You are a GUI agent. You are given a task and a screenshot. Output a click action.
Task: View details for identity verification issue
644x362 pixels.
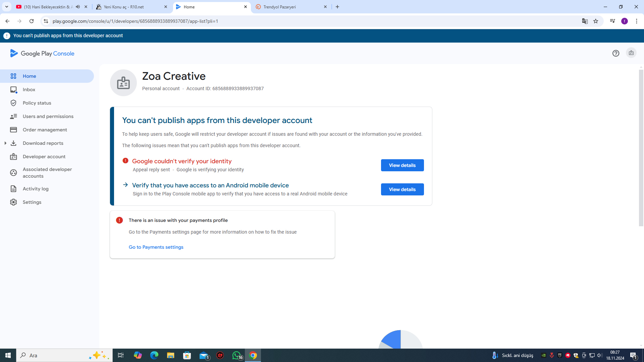pyautogui.click(x=402, y=165)
